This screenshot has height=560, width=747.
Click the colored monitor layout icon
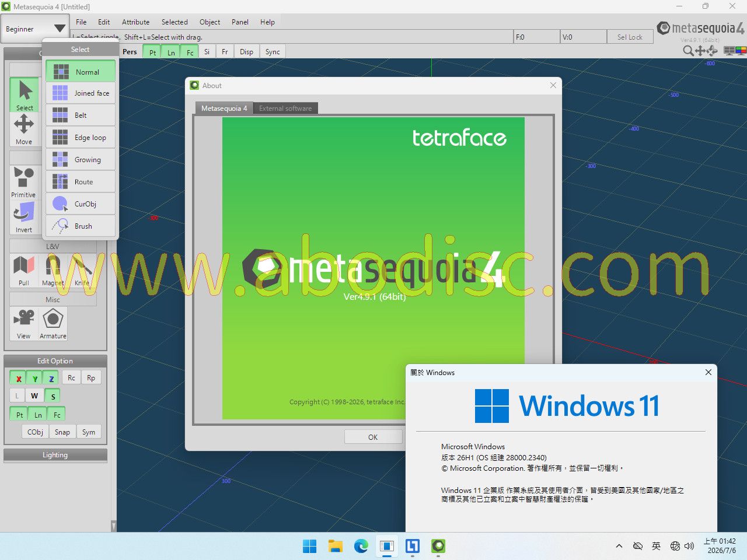pyautogui.click(x=741, y=51)
